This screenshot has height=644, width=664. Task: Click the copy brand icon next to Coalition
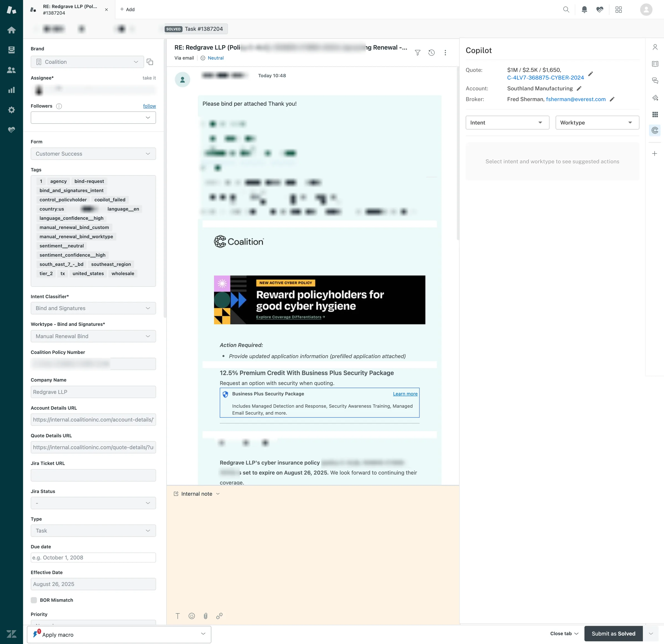click(150, 62)
